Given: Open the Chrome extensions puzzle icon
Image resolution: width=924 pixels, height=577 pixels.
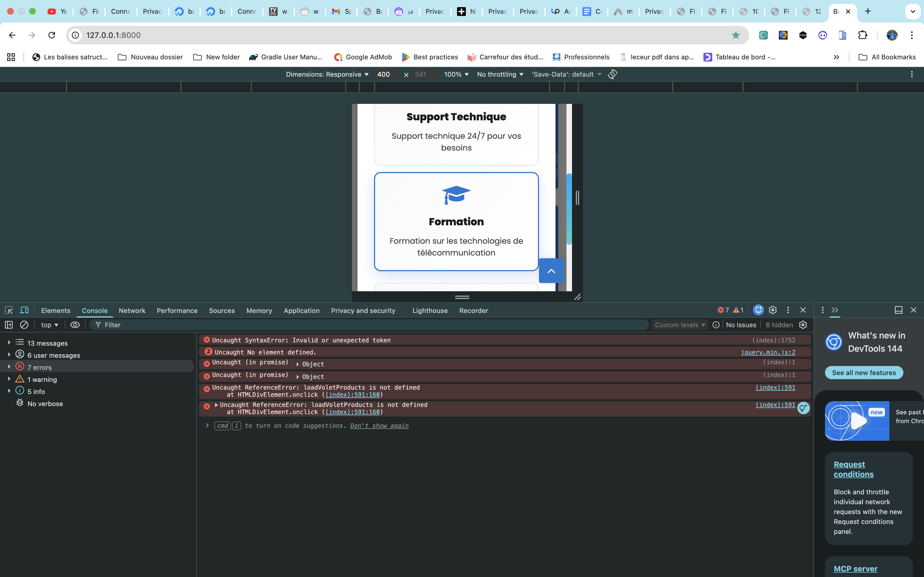Looking at the screenshot, I should (x=862, y=35).
